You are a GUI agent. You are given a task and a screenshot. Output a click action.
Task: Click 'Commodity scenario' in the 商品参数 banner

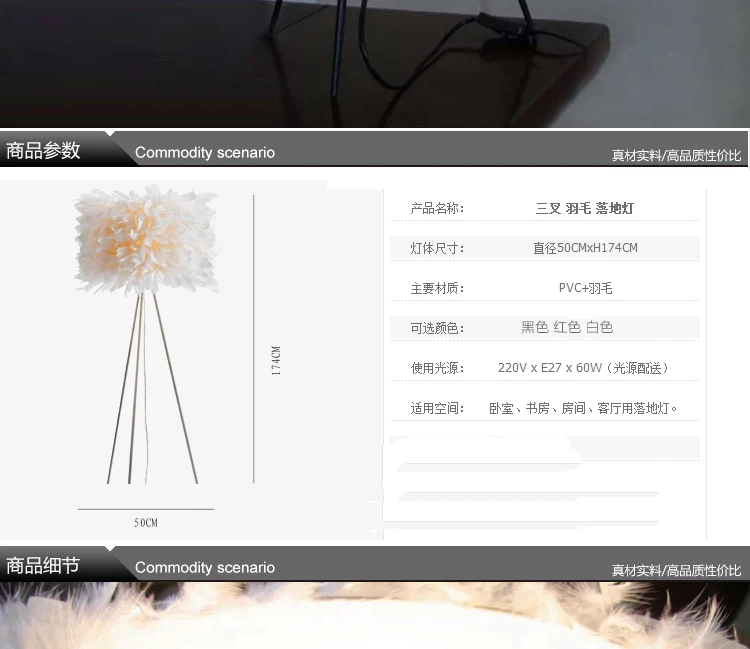205,153
